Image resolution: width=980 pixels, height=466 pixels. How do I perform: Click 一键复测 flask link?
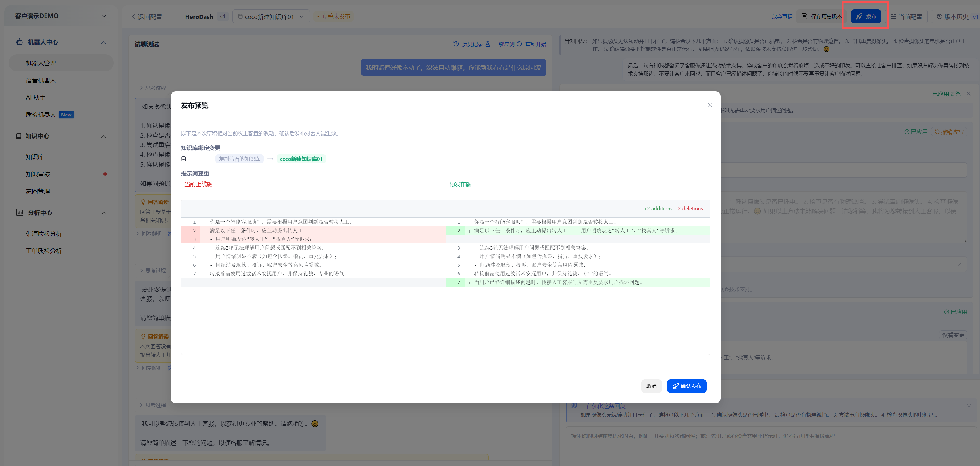[500, 44]
